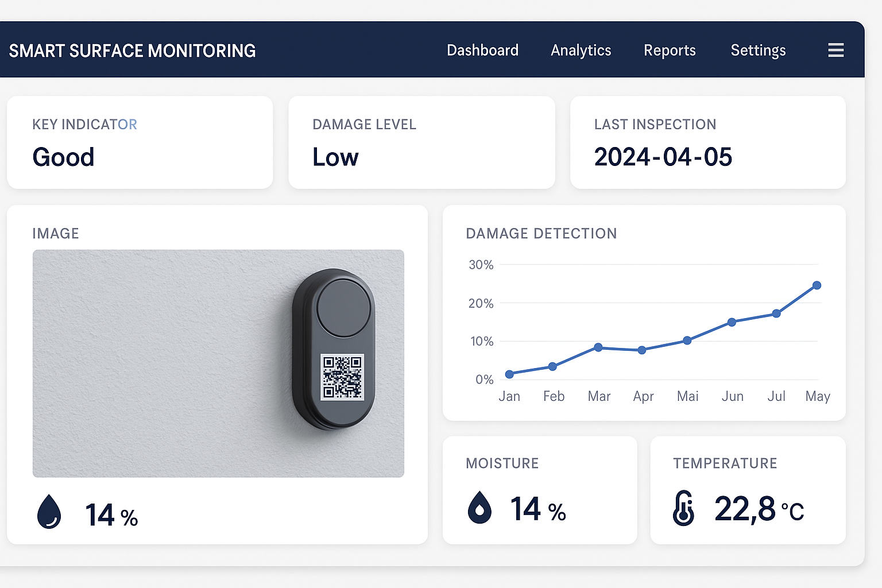Open the Reports section
The image size is (882, 588).
click(x=670, y=51)
